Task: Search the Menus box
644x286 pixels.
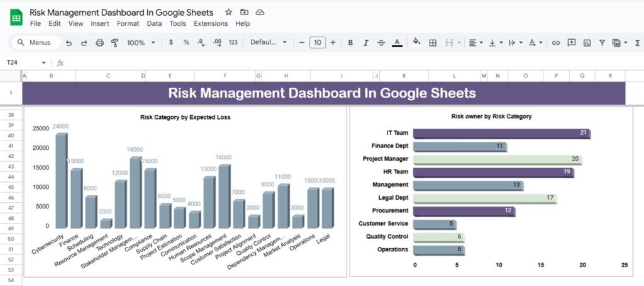Action: [36, 42]
